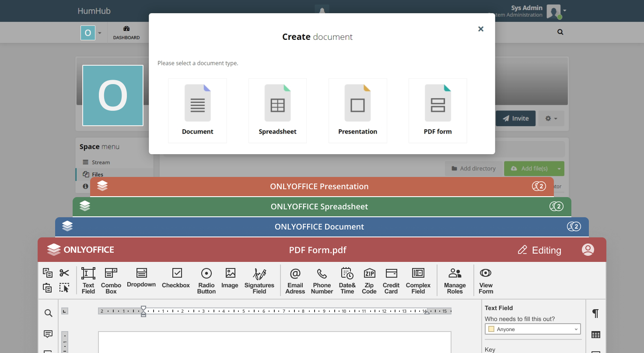Click the cut scissors icon

click(64, 273)
